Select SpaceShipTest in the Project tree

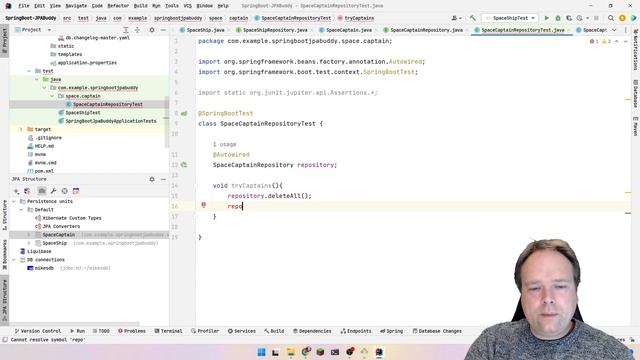pos(83,113)
